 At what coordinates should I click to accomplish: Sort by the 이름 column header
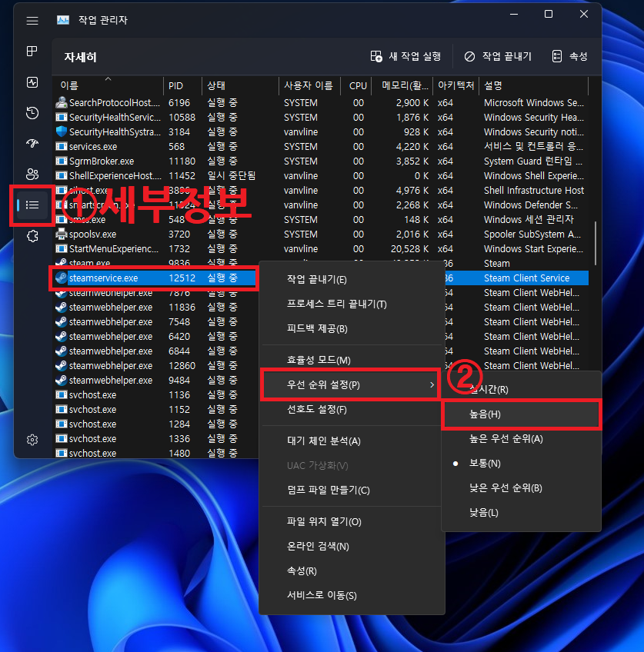[x=108, y=85]
